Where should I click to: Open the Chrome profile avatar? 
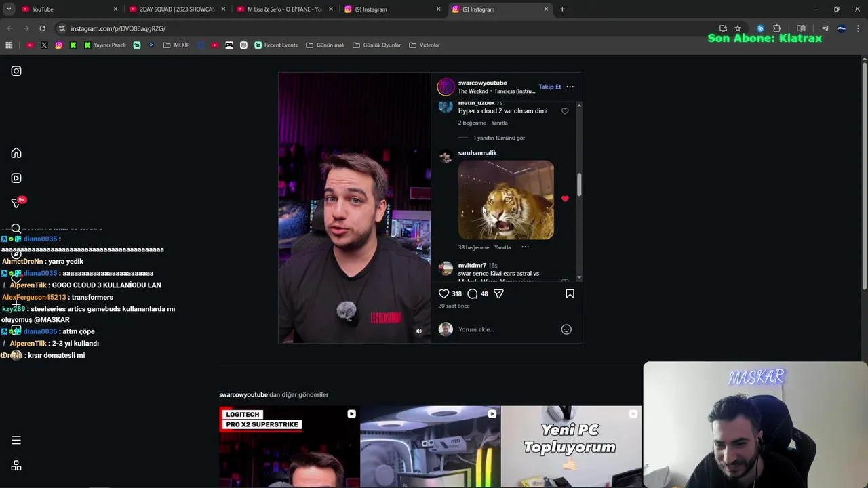point(842,28)
